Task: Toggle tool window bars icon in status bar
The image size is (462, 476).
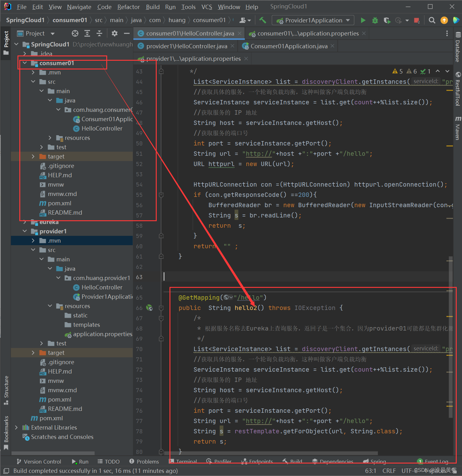Action: 6,471
